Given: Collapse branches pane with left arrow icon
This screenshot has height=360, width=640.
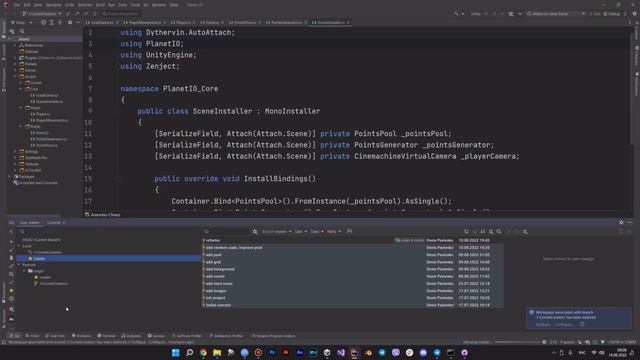Looking at the screenshot, I should click(x=11, y=231).
